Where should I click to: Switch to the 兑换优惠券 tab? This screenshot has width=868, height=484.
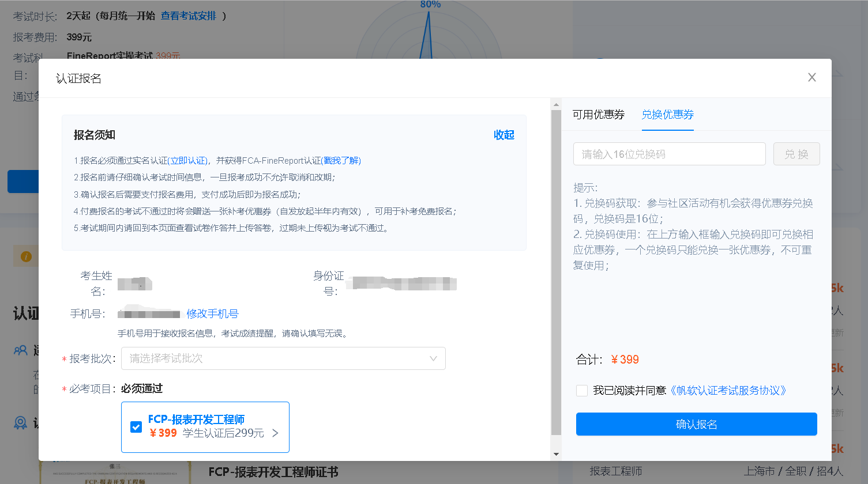[x=667, y=115]
